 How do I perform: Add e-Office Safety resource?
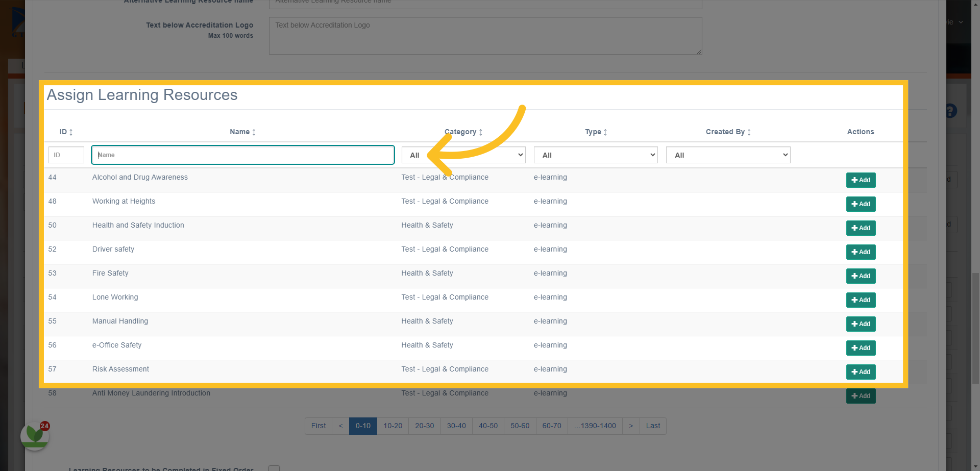tap(861, 348)
